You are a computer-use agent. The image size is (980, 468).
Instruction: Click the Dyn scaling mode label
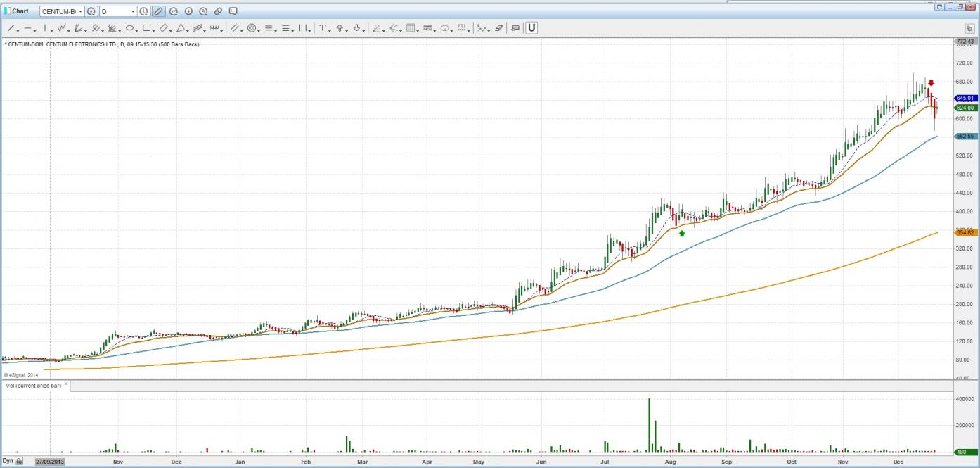pyautogui.click(x=8, y=462)
